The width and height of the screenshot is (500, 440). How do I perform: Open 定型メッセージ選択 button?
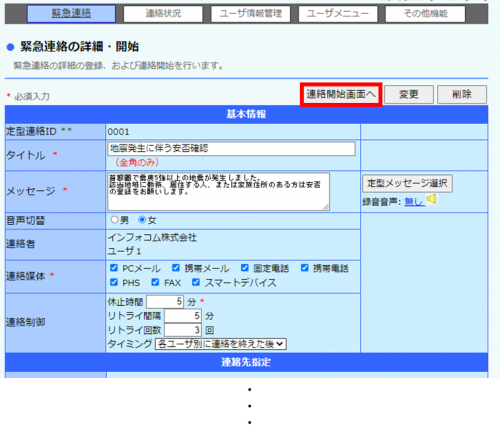[x=407, y=183]
